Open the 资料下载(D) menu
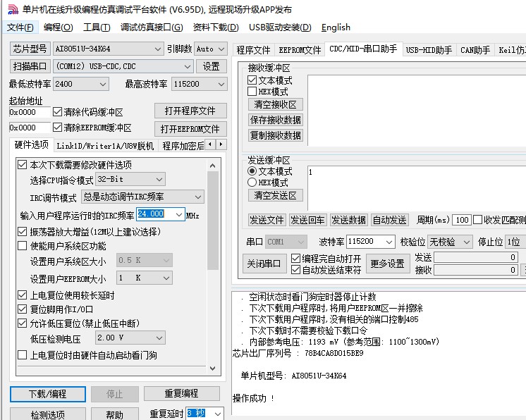The height and width of the screenshot is (420, 526). coord(216,27)
